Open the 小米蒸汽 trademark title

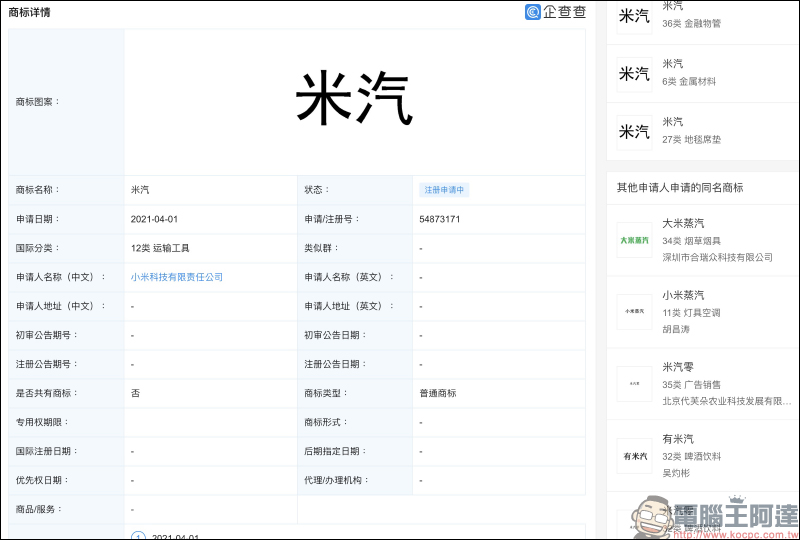(683, 295)
